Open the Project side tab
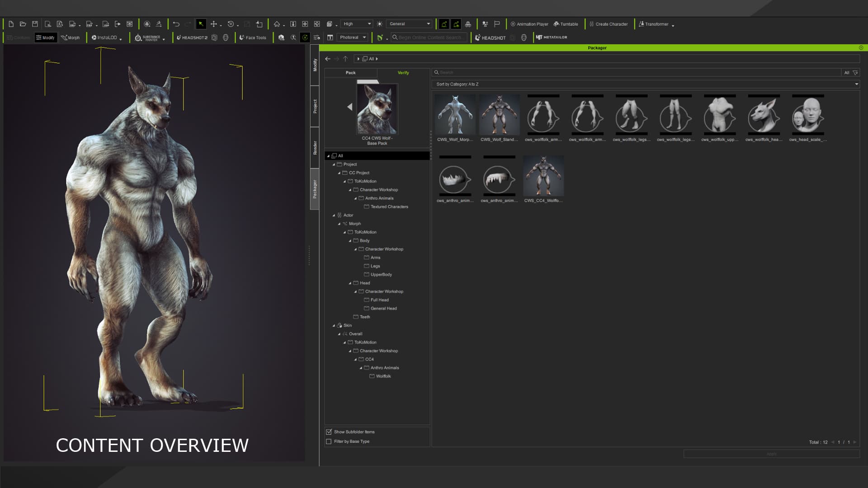This screenshot has width=868, height=488. (315, 106)
